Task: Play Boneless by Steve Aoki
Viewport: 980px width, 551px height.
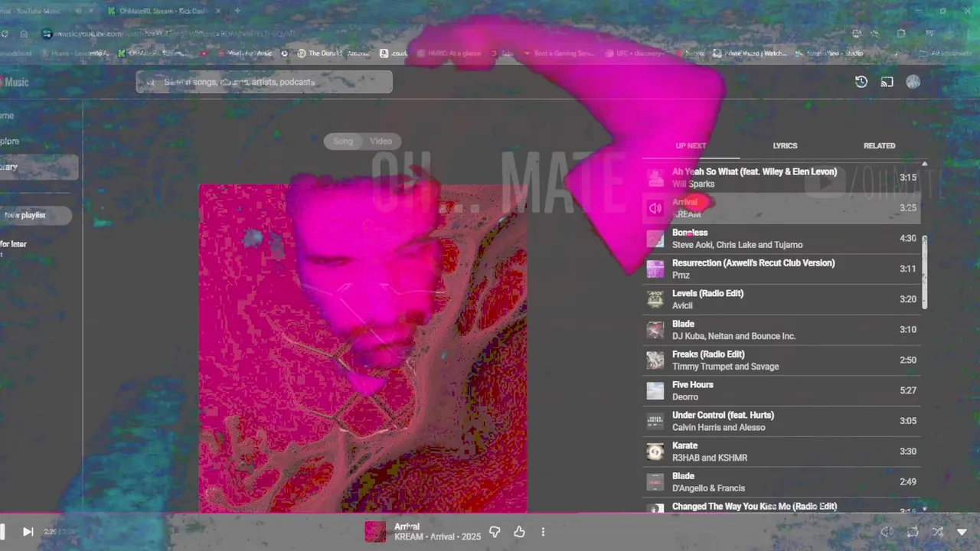Action: [x=781, y=239]
